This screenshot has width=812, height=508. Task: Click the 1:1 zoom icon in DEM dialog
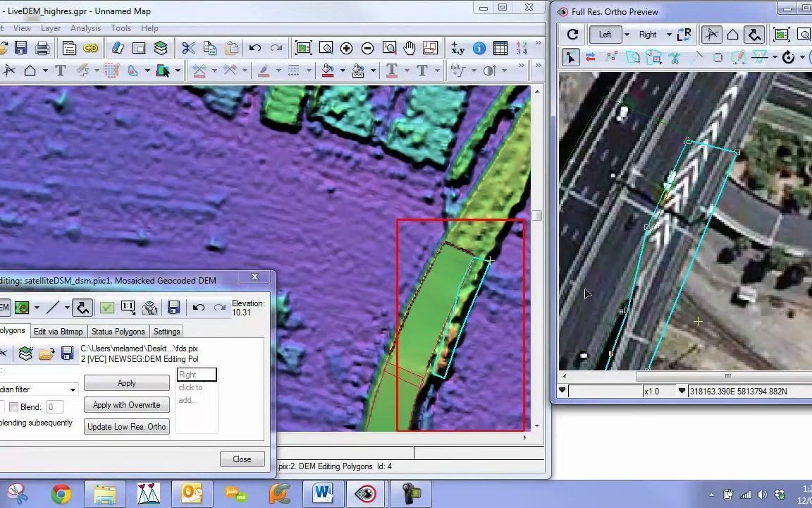click(128, 308)
